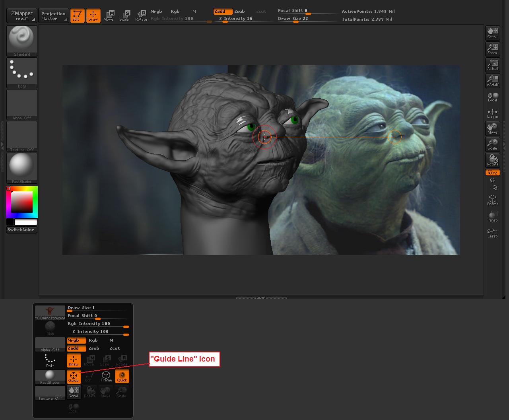Viewport: 509px width, 420px height.
Task: Enable Zsub in the top shelf
Action: (x=239, y=12)
